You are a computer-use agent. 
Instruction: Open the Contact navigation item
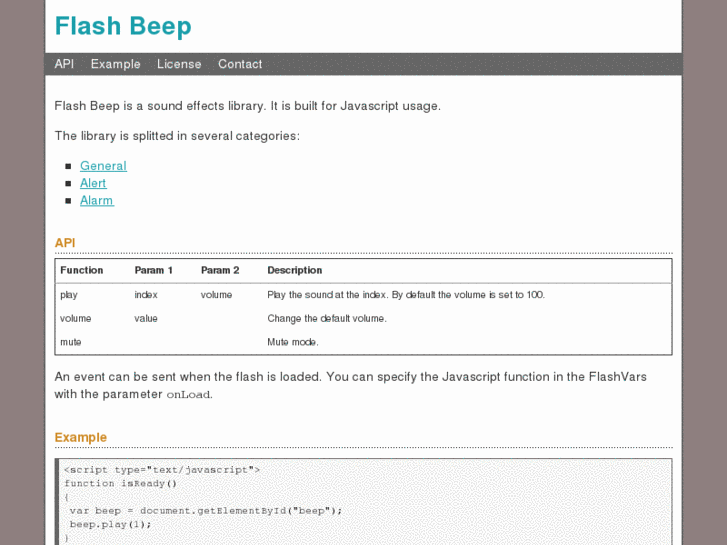[x=240, y=64]
